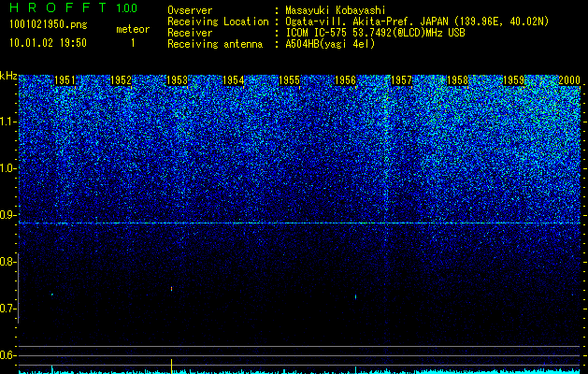588x374 pixels.
Task: Click the 1955 time marker
Action: (x=290, y=80)
